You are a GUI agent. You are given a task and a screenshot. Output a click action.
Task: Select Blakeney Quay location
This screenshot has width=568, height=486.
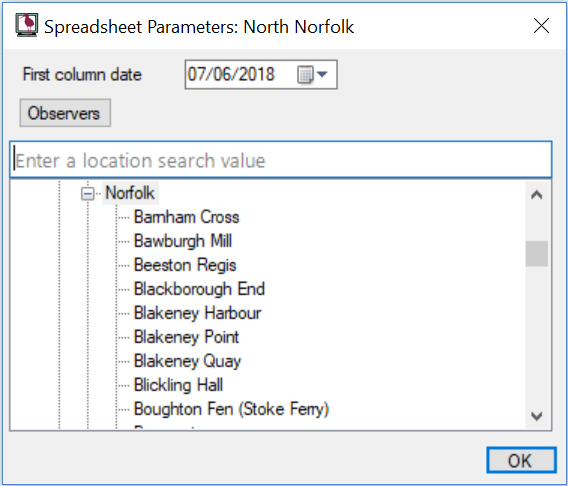187,361
